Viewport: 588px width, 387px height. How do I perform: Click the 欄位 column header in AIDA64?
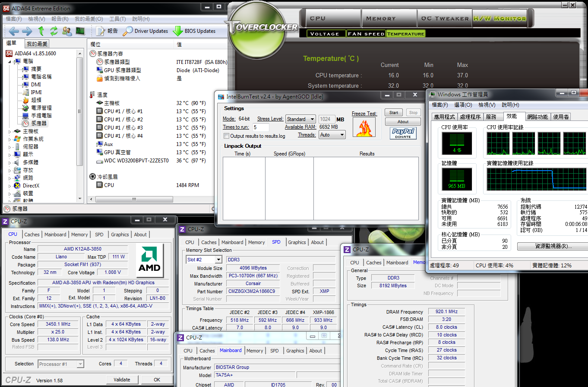point(131,44)
